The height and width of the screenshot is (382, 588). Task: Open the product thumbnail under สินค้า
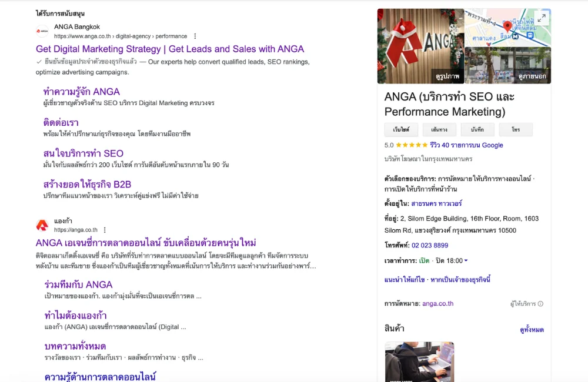pyautogui.click(x=419, y=362)
